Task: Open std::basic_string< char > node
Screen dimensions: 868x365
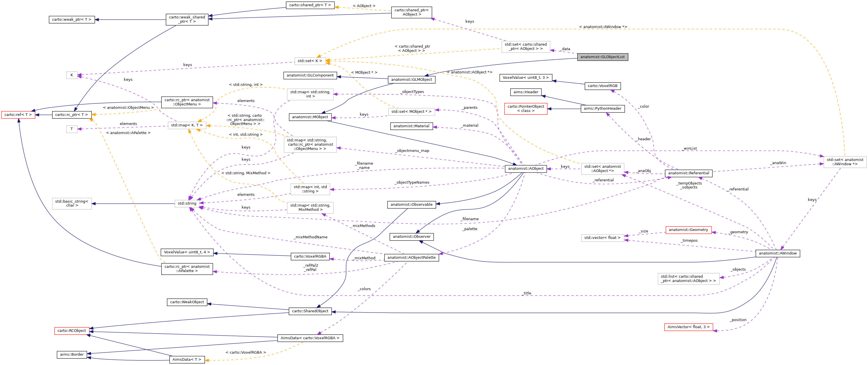Action: (72, 203)
